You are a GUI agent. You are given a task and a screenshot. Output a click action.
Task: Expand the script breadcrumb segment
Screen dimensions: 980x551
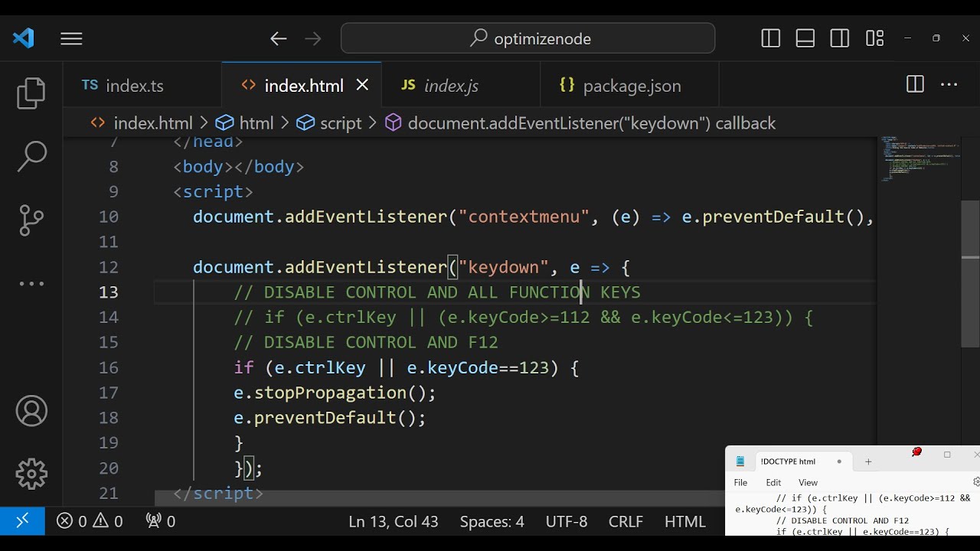click(340, 123)
